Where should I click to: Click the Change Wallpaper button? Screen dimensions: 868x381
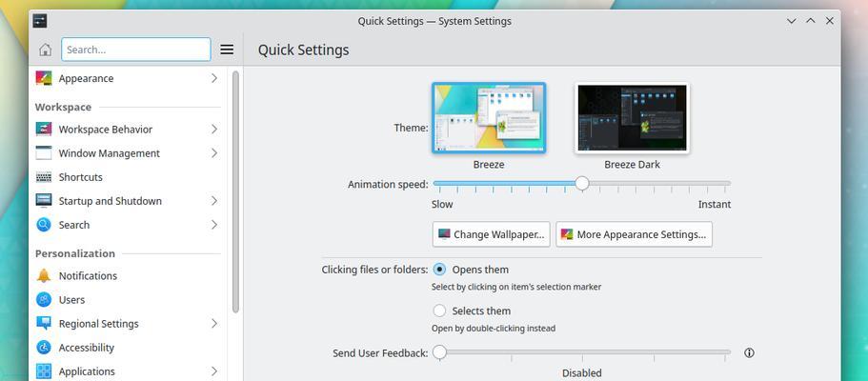491,234
